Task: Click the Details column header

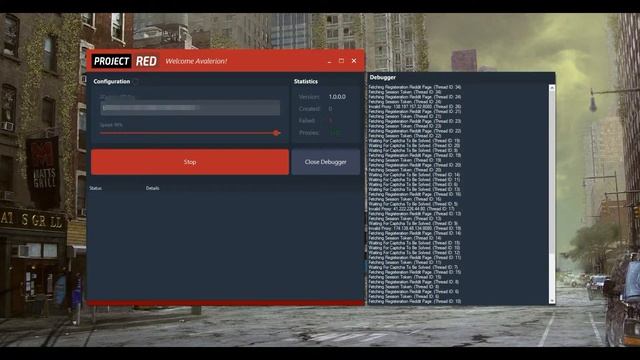Action: [x=153, y=188]
